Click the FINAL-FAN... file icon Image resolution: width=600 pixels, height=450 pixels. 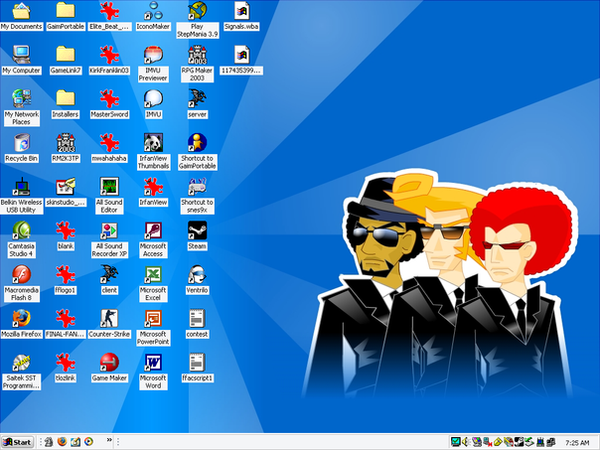tap(65, 319)
